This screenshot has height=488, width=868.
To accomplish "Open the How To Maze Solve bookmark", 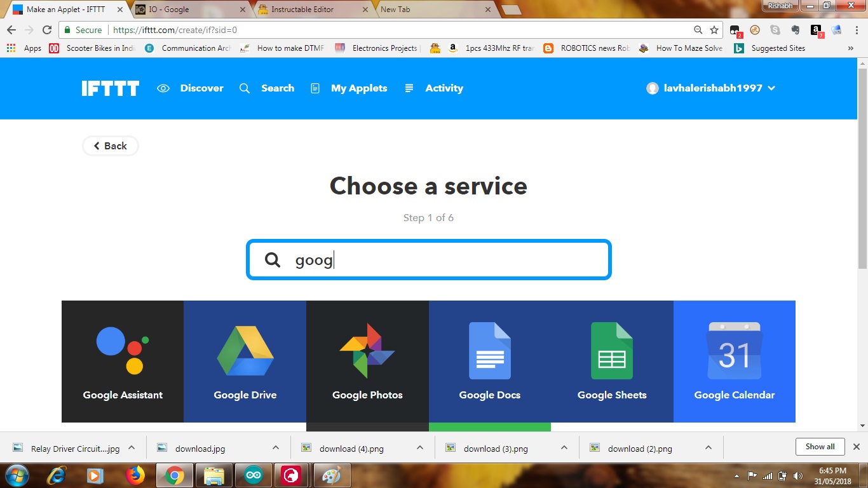I will [681, 48].
